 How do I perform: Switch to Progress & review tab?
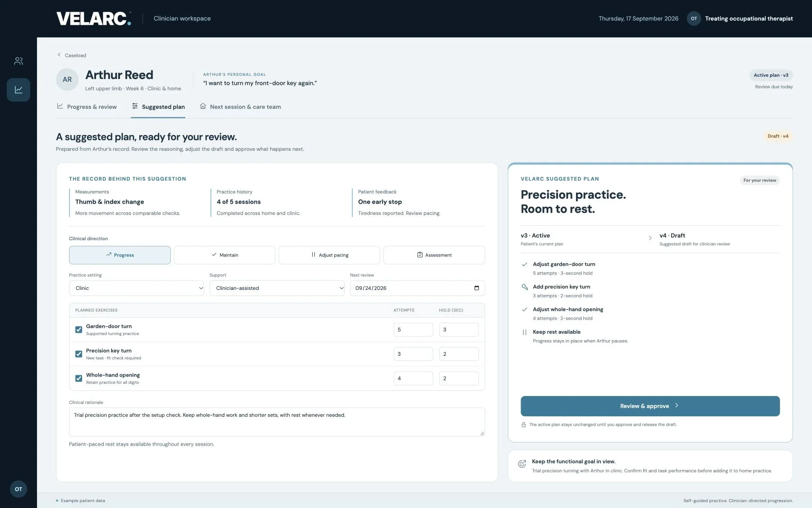pyautogui.click(x=87, y=107)
